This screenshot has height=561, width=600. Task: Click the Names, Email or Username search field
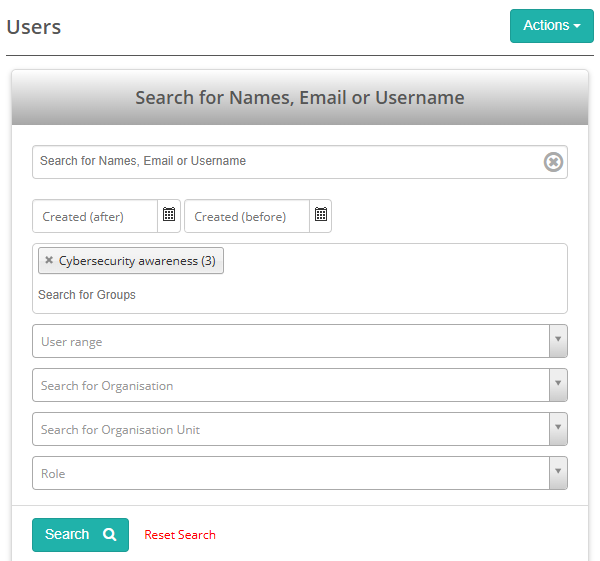pos(285,162)
